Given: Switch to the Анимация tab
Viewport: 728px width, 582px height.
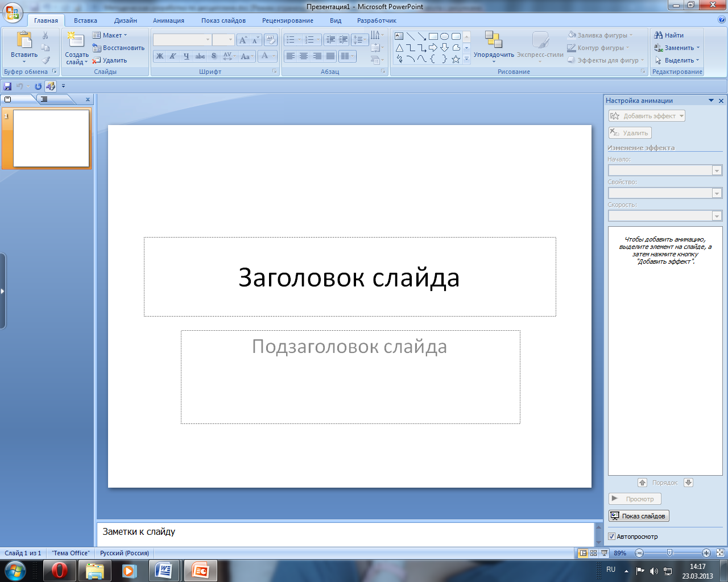Looking at the screenshot, I should tap(168, 20).
